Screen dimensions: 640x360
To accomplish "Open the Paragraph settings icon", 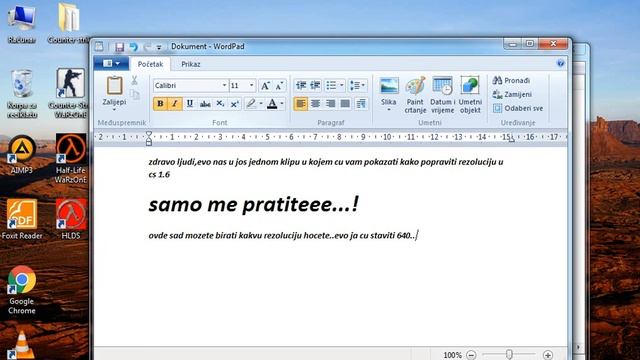I will point(361,104).
